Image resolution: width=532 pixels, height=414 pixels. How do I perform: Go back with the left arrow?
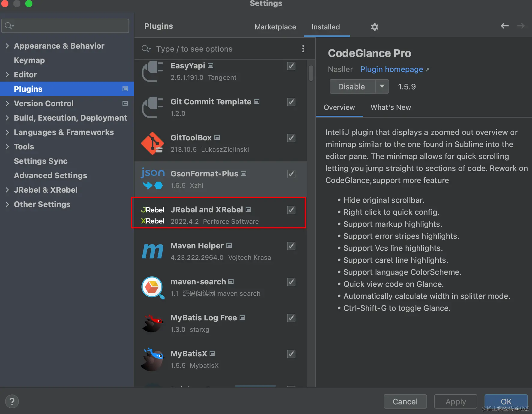point(505,26)
